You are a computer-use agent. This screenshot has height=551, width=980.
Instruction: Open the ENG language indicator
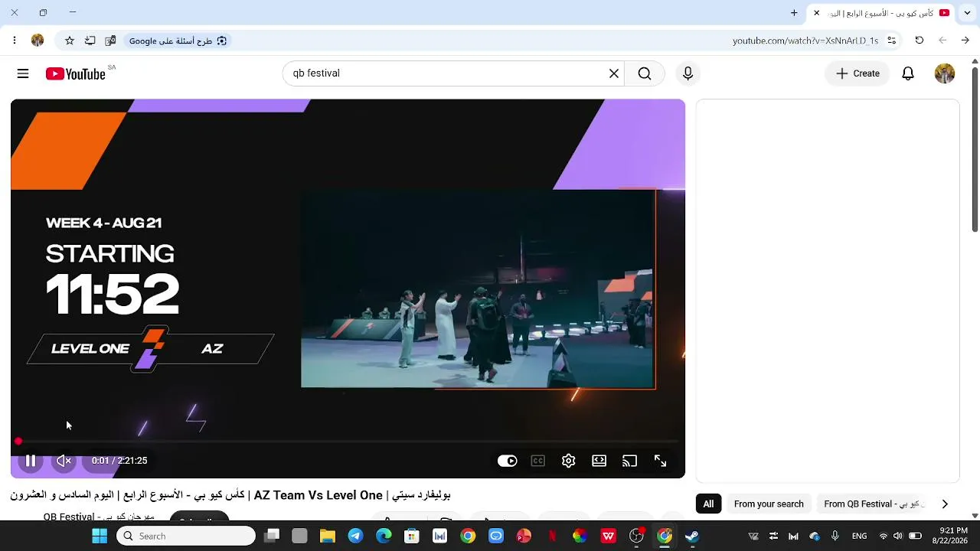click(859, 536)
